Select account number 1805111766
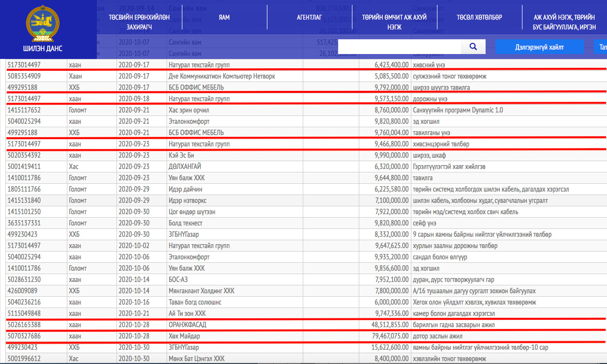The height and width of the screenshot is (364, 607). tap(24, 189)
